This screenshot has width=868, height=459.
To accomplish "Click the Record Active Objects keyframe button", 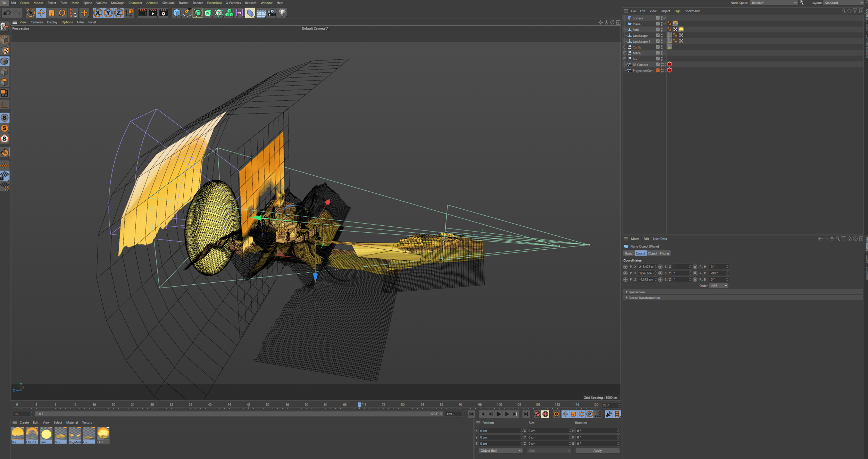I will (x=537, y=414).
